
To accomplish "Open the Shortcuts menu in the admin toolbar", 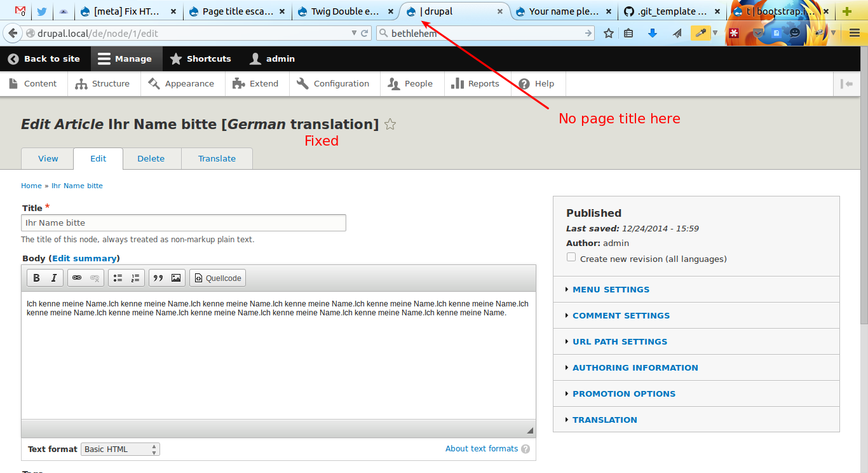I will tap(200, 58).
